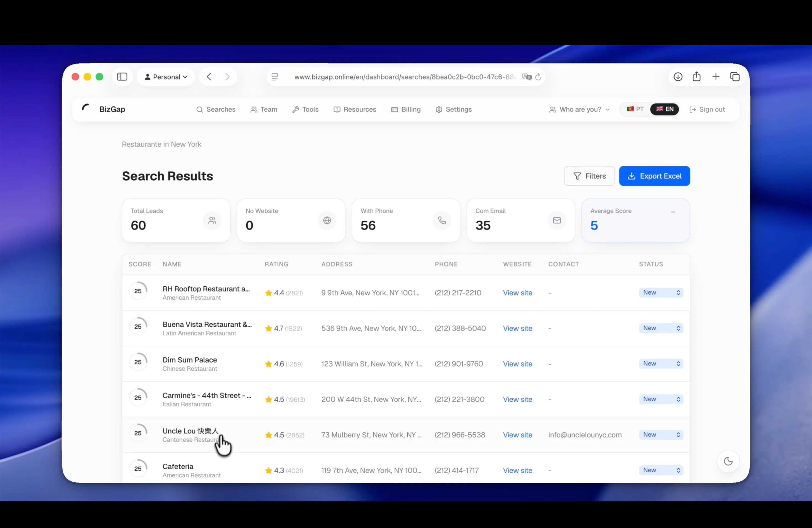Open View site for Cafeteria

coord(518,470)
